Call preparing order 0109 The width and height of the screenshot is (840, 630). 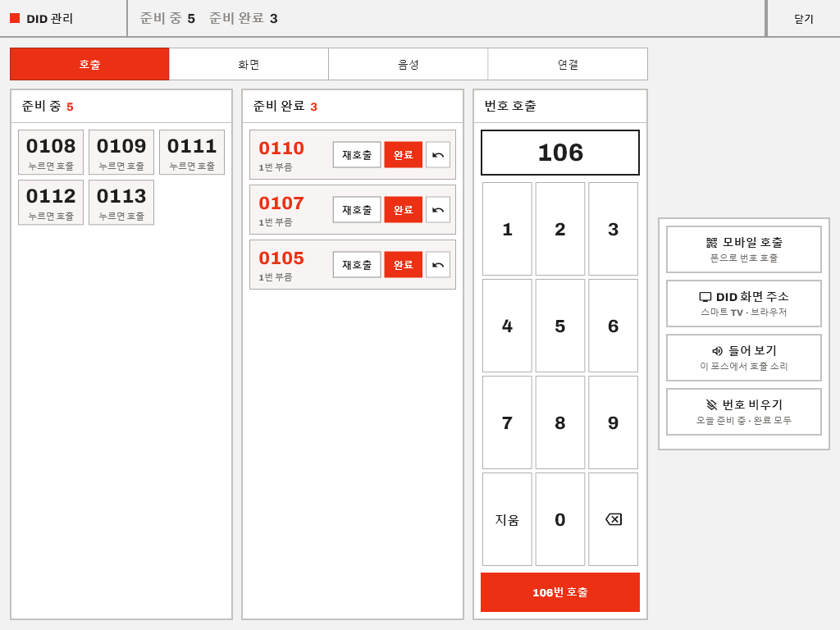coord(121,152)
